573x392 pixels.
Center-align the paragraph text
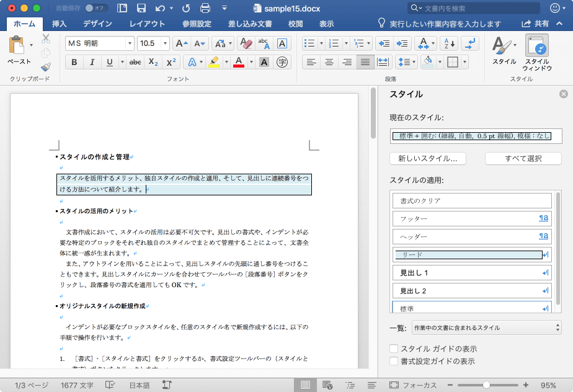(x=329, y=62)
